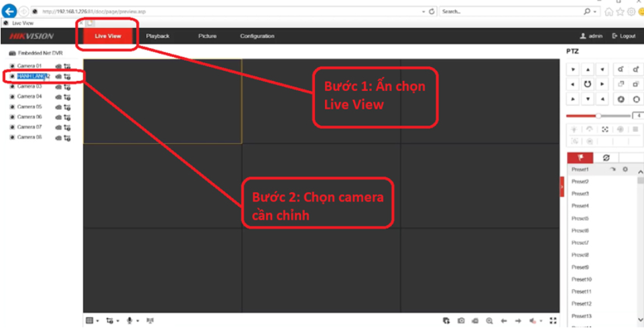Click the PTZ pan right arrow
Image resolution: width=644 pixels, height=328 pixels.
(603, 84)
